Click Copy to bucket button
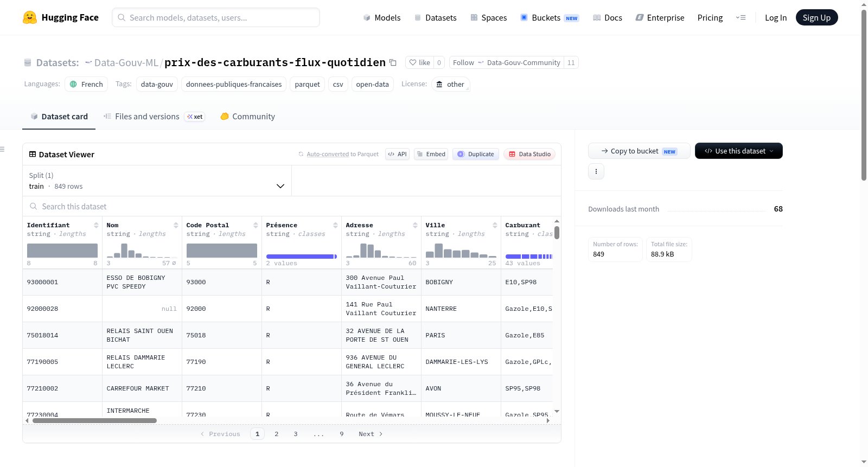Viewport: 868px width, 467px height. tap(639, 151)
